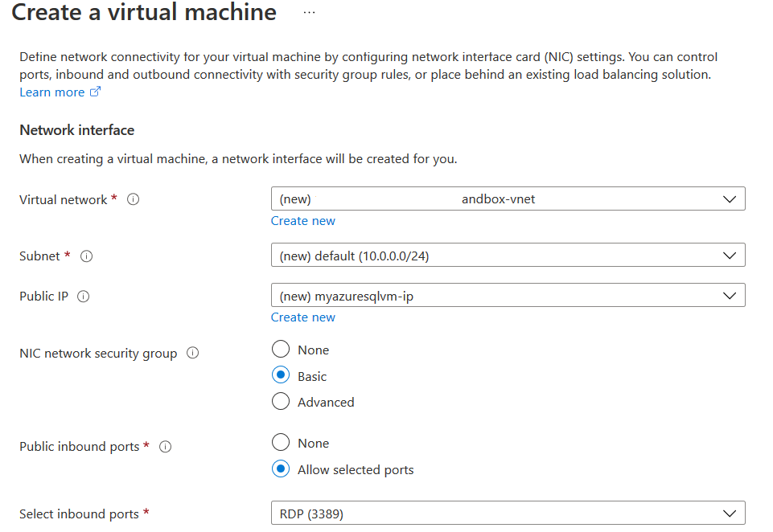Open the Select inbound ports dropdown
The height and width of the screenshot is (532, 773).
(x=508, y=514)
